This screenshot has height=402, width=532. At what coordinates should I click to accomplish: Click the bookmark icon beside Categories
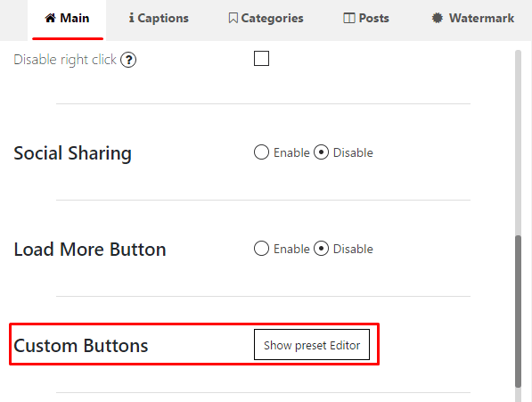pos(233,19)
